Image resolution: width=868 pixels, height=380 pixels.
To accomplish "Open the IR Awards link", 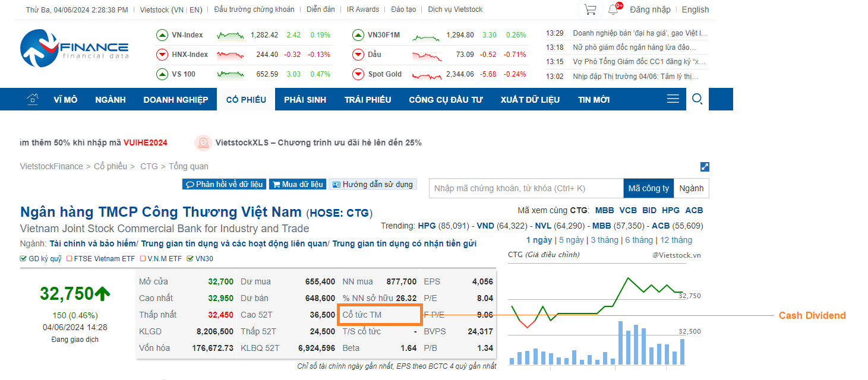I will click(363, 9).
